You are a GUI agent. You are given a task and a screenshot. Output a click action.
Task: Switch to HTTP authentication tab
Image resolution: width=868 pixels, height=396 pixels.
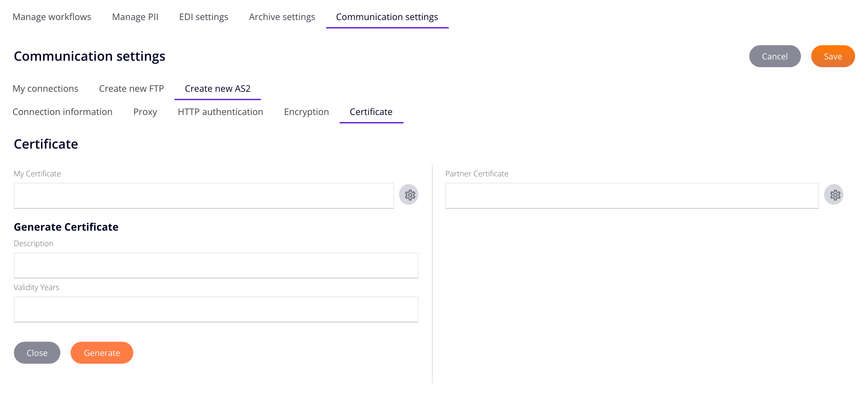coord(220,111)
